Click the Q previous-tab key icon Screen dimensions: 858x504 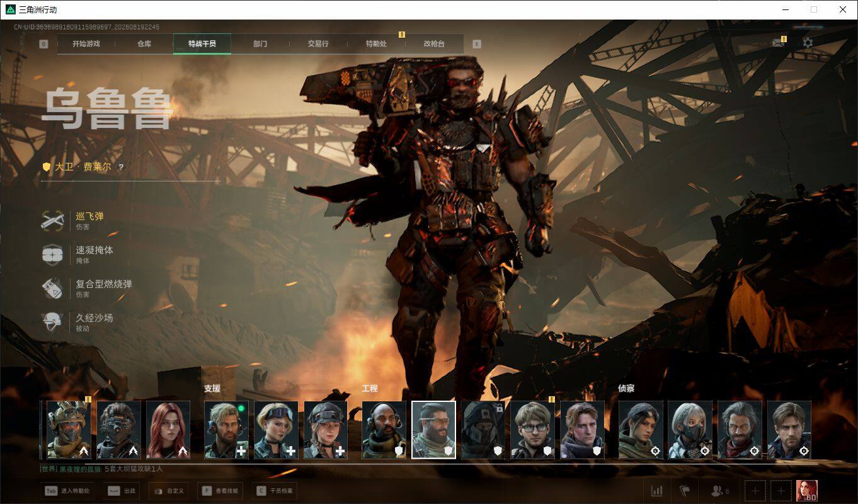[x=43, y=44]
